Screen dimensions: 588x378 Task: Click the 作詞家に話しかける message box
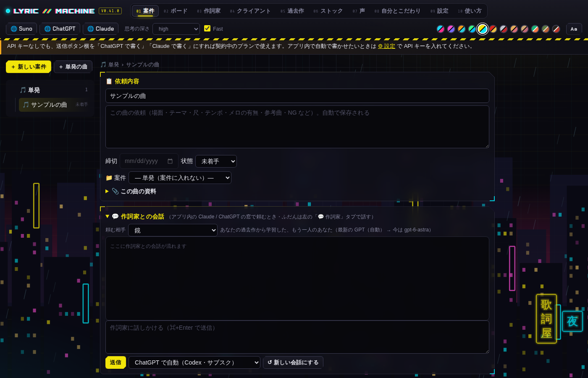tap(297, 337)
